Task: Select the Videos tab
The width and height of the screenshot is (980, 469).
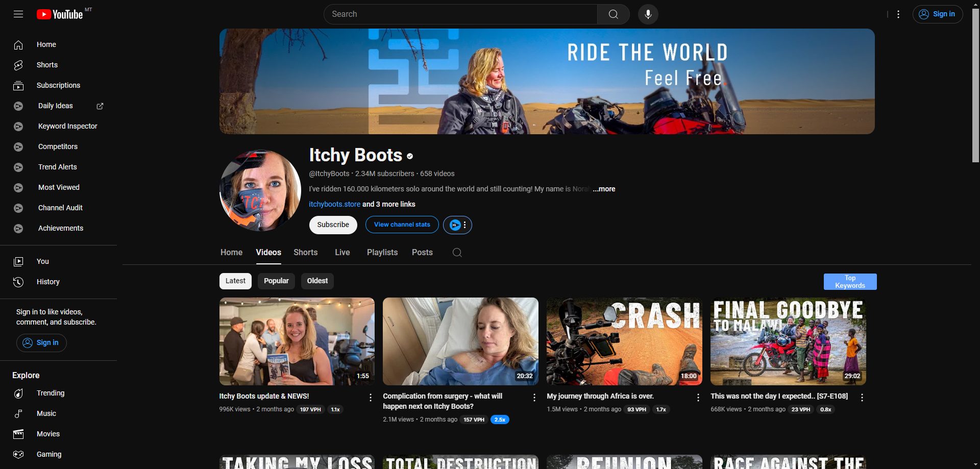Action: tap(268, 253)
